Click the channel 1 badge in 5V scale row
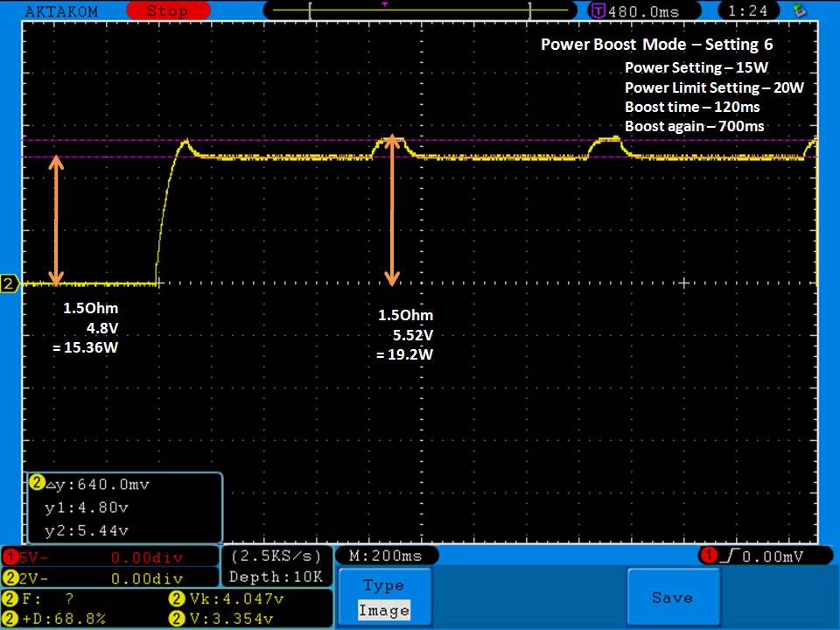Viewport: 840px width, 630px height. point(10,556)
